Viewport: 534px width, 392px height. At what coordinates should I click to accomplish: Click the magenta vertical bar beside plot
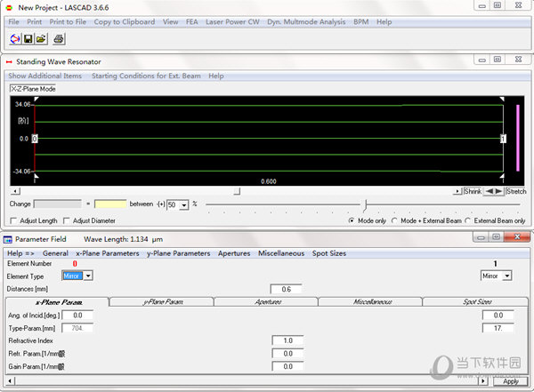coord(518,138)
